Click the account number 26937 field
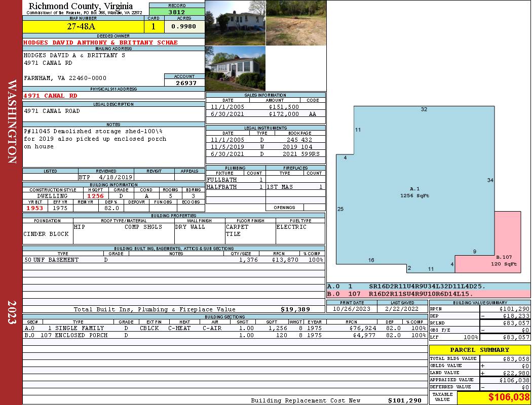This screenshot has height=405, width=532. (x=184, y=83)
